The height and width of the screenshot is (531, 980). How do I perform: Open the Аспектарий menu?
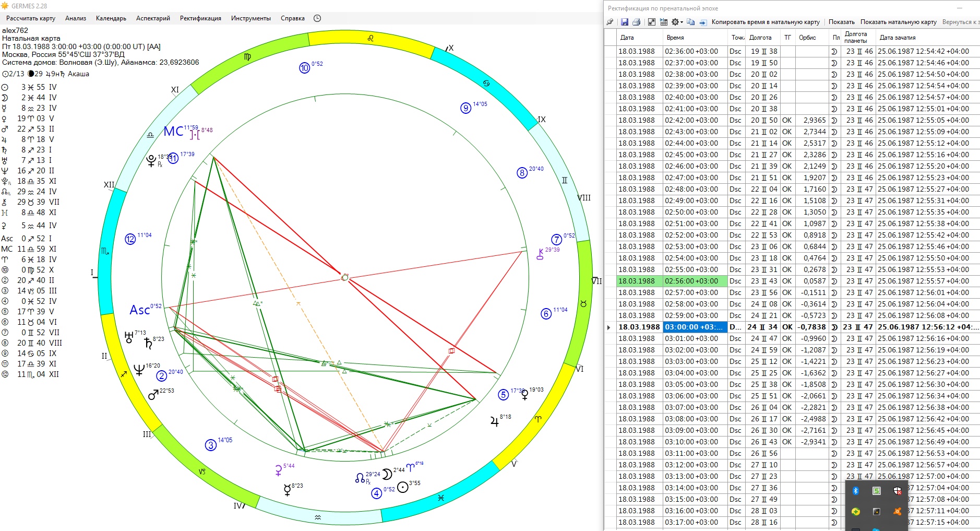[153, 18]
